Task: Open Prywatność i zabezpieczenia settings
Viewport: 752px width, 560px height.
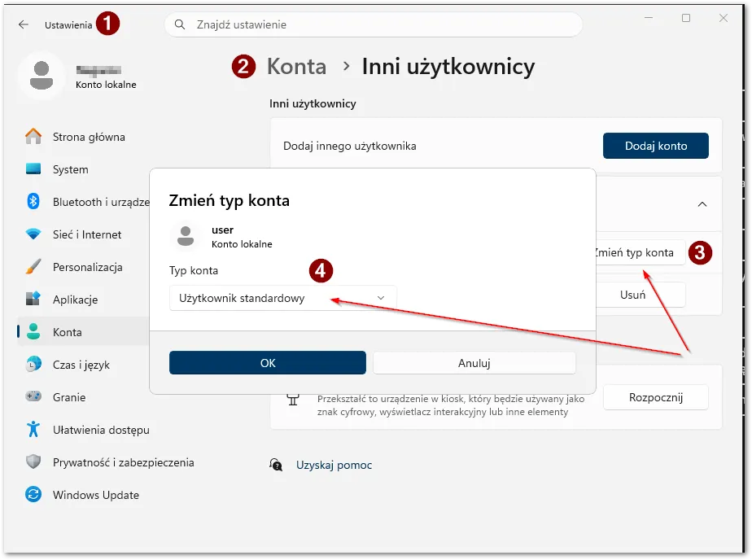Action: [x=123, y=462]
